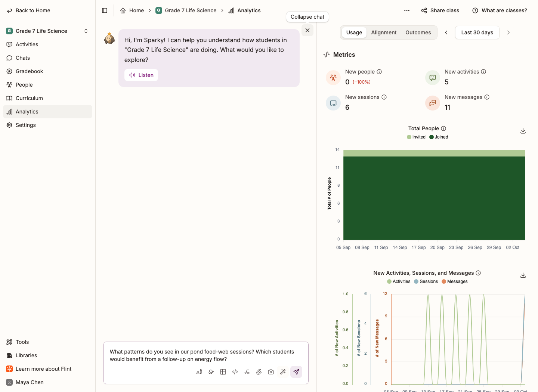
Task: Switch to the Alignment tab
Action: (x=384, y=32)
